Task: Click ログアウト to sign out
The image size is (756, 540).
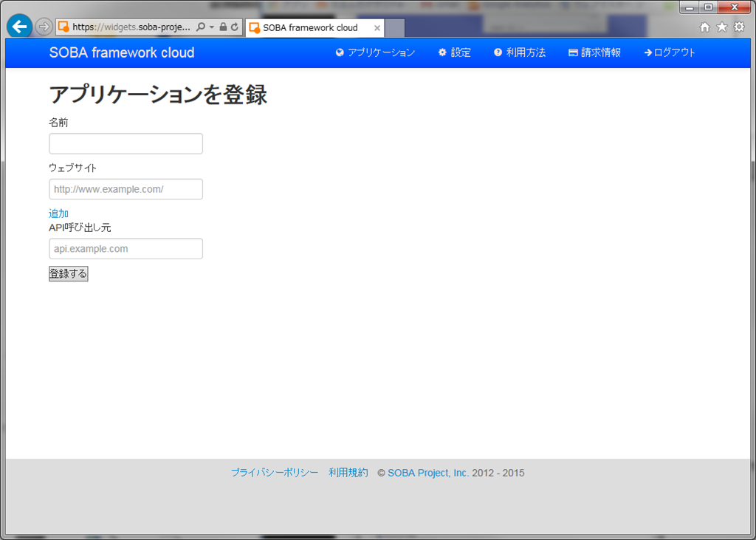Action: (x=670, y=52)
